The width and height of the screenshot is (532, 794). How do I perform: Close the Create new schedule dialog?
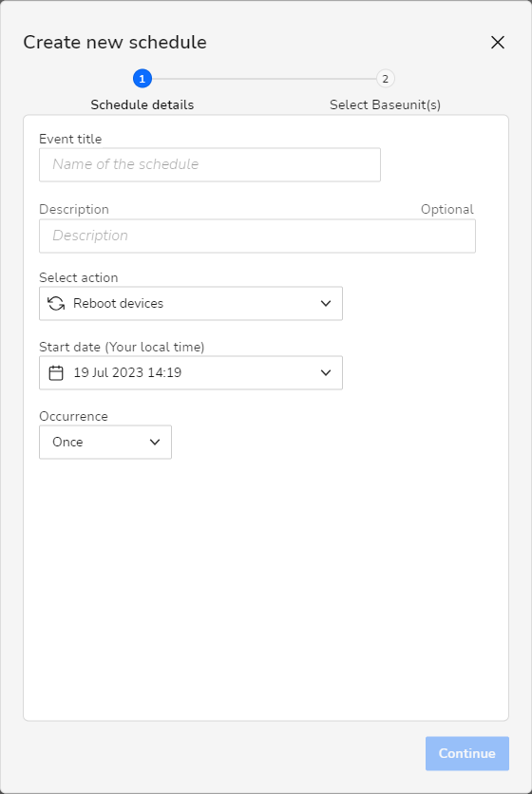tap(498, 43)
